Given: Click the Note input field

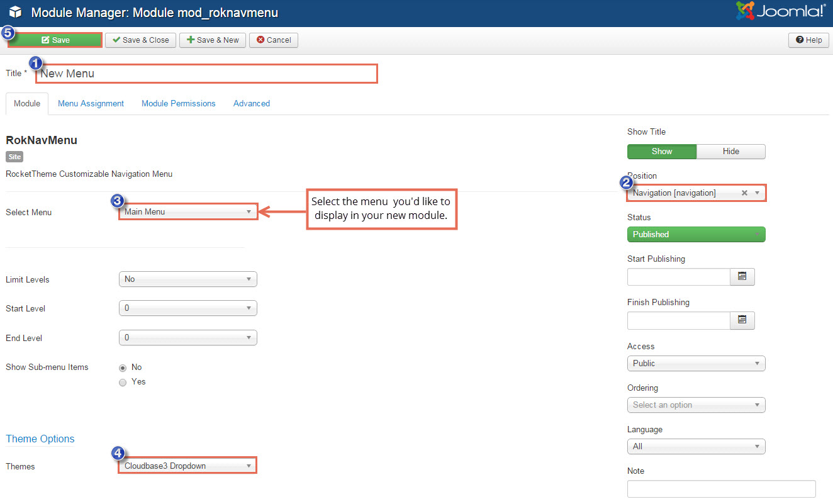Looking at the screenshot, I should click(x=722, y=489).
